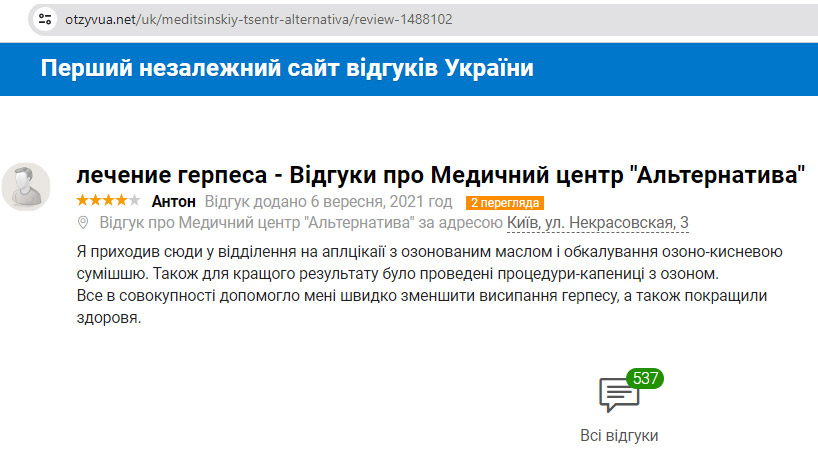Viewport: 818px width, 461px height.
Task: Open address link "Київ, ул. Некрасовская, 3"
Action: (597, 222)
